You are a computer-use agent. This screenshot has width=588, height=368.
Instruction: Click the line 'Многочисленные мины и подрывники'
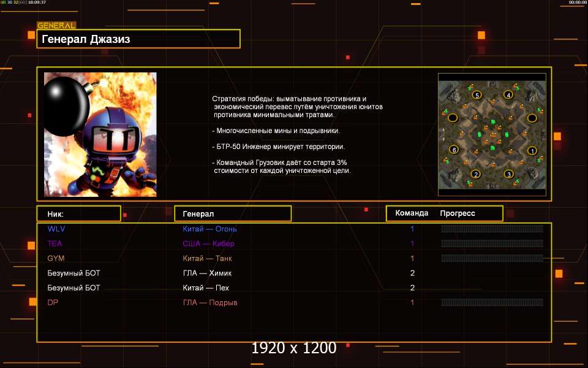click(x=276, y=131)
